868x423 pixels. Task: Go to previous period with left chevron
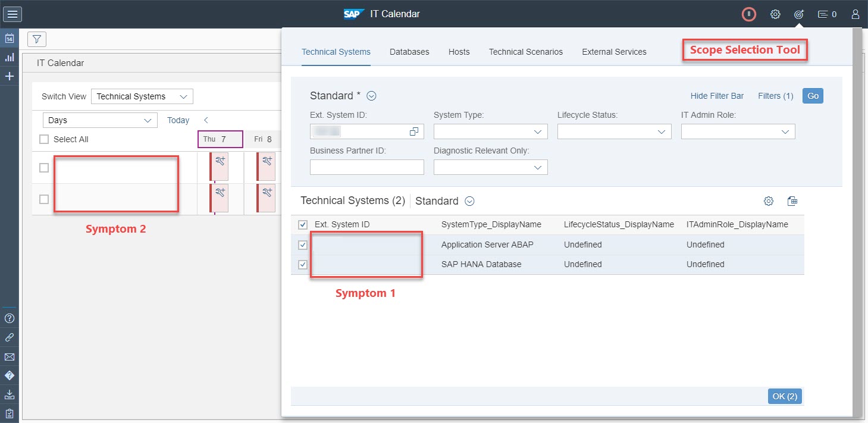pyautogui.click(x=206, y=120)
